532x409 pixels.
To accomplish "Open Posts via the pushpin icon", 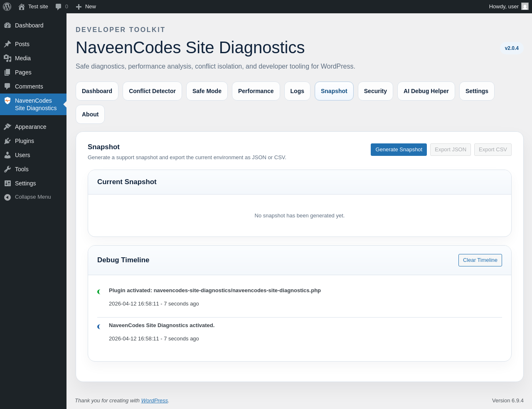I will (x=7, y=44).
